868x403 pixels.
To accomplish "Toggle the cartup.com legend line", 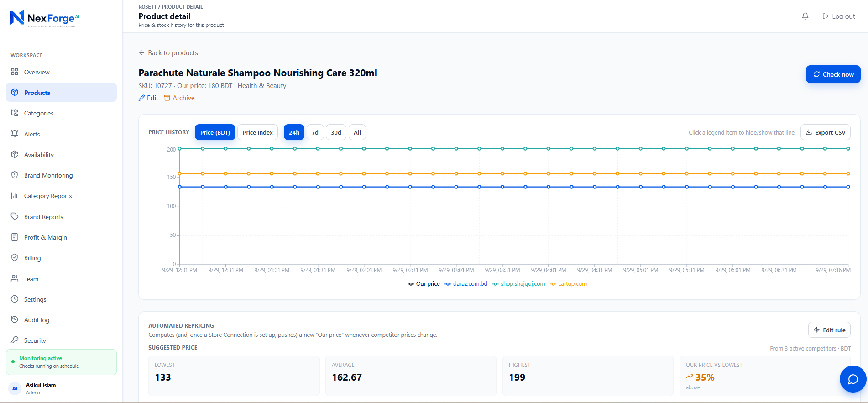I will [569, 284].
